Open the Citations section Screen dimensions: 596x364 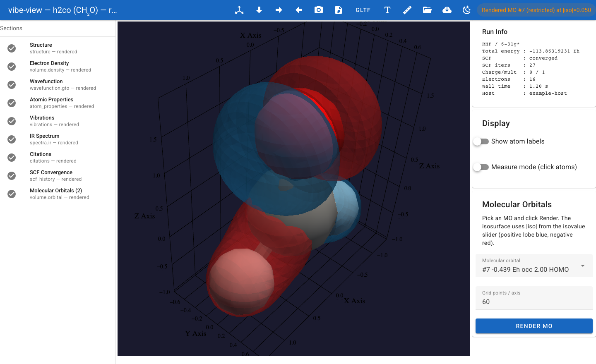[58, 158]
